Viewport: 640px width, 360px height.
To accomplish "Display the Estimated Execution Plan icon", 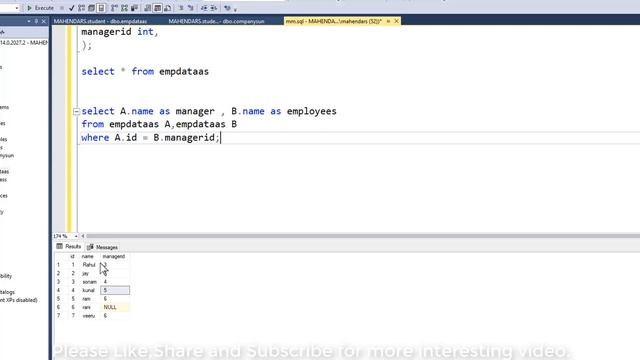I will [82, 8].
